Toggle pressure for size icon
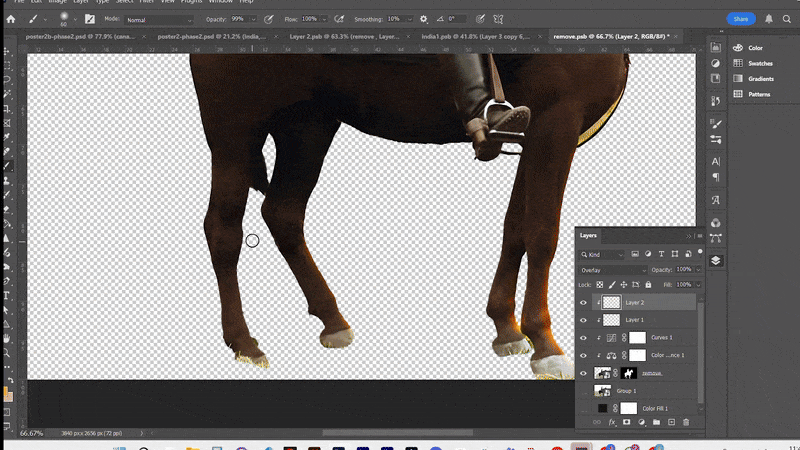This screenshot has height=450, width=800. [480, 19]
